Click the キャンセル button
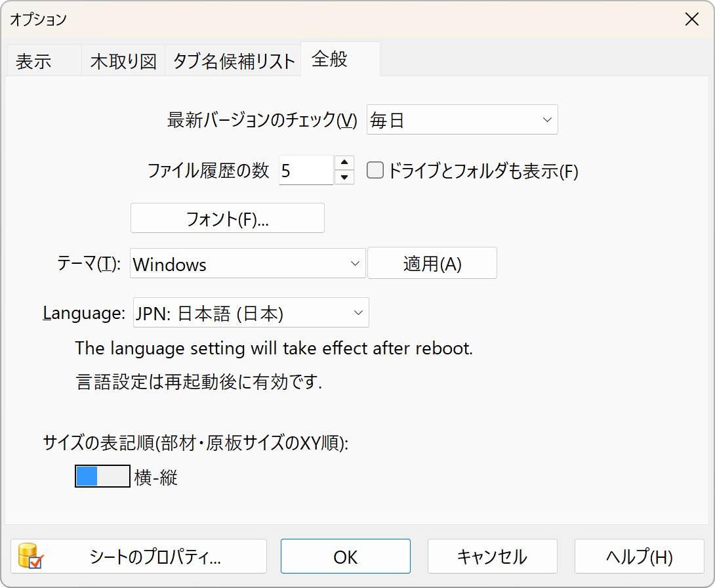The image size is (715, 588). [492, 557]
